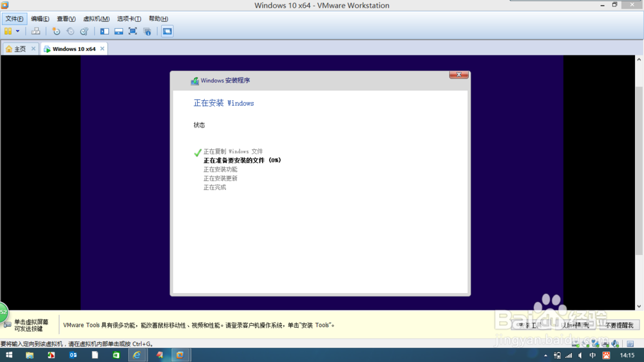The height and width of the screenshot is (362, 644).
Task: Open Internet Explorer from the taskbar
Action: tap(137, 355)
